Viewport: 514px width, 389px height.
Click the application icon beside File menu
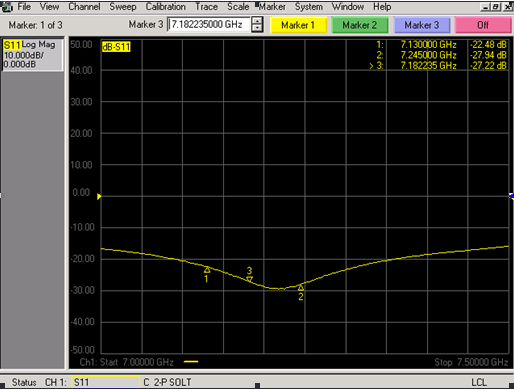7,7
